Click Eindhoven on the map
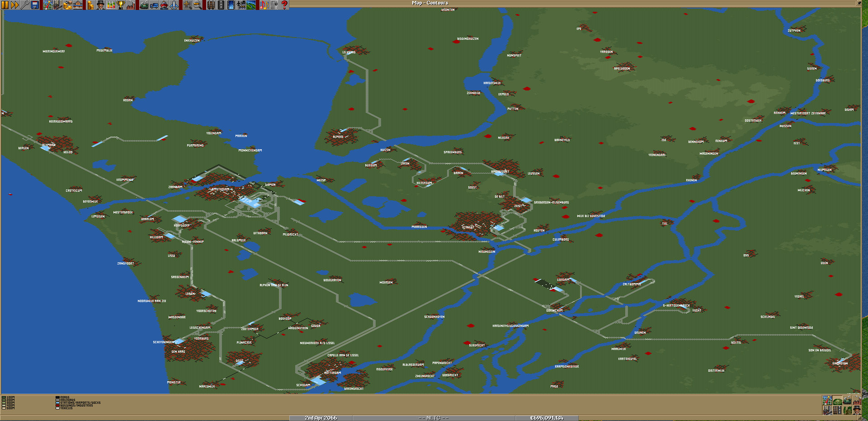868x421 pixels. point(840,364)
